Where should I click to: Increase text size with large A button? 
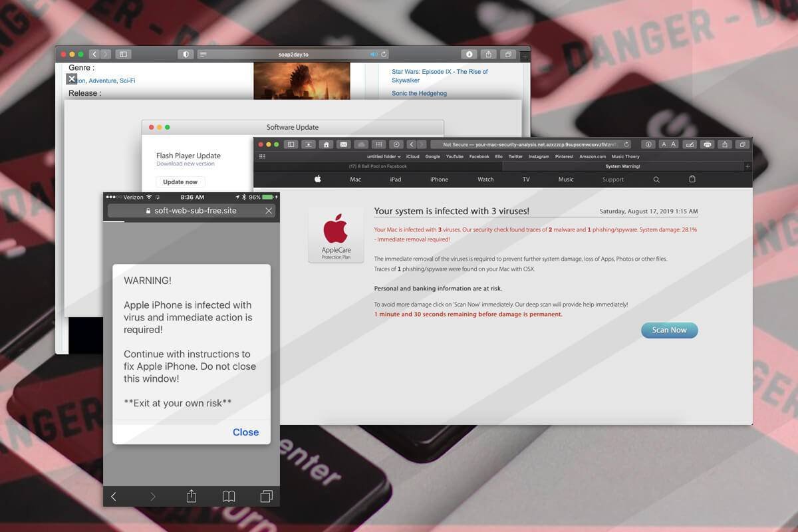tap(673, 144)
